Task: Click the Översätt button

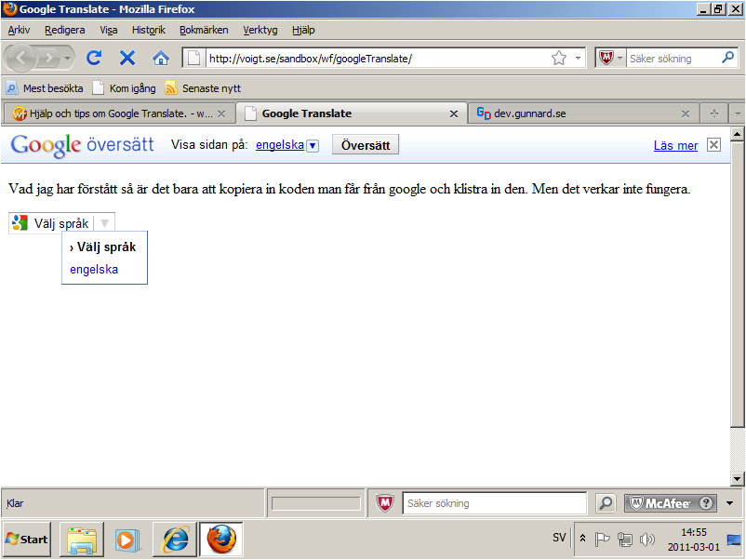Action: (x=365, y=145)
